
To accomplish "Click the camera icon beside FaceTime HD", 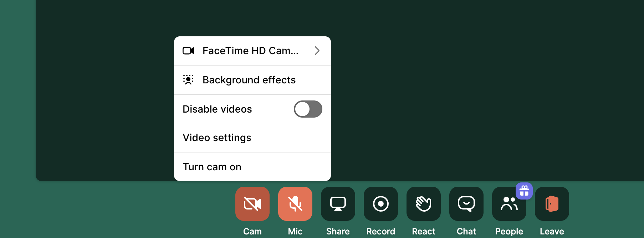I will click(188, 51).
